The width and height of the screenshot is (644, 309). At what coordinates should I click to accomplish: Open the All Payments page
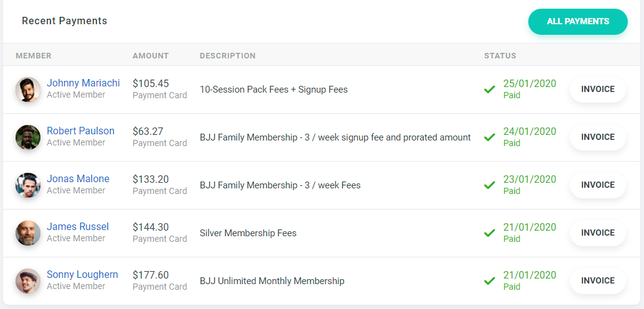coord(577,22)
